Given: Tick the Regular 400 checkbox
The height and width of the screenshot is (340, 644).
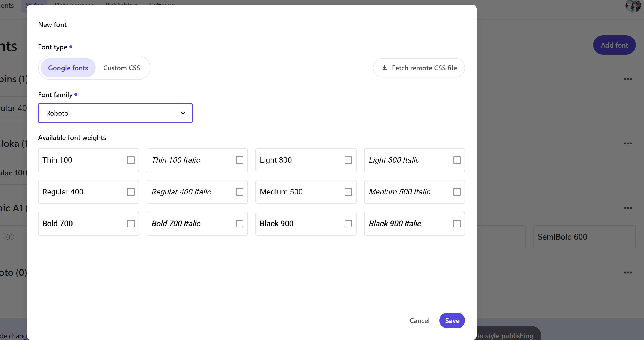Looking at the screenshot, I should tap(131, 192).
